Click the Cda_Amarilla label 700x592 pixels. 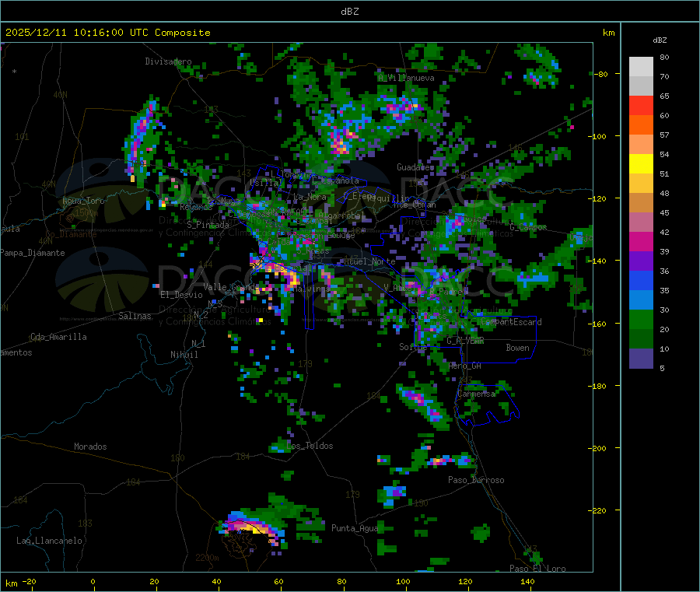coord(58,337)
